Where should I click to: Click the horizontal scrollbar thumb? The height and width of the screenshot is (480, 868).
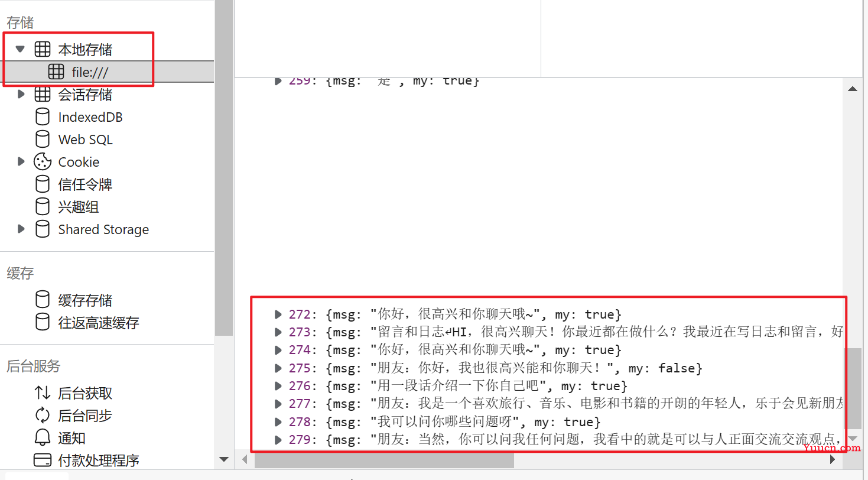pyautogui.click(x=384, y=460)
